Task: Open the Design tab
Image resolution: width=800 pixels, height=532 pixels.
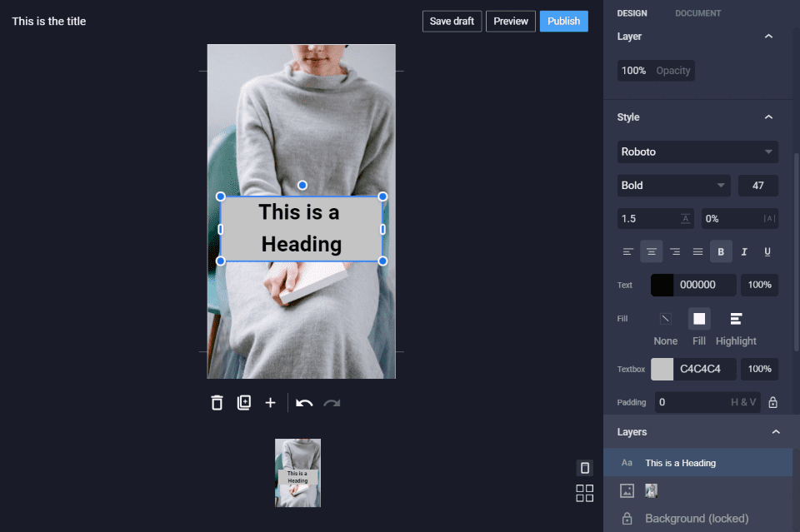Action: (x=632, y=13)
